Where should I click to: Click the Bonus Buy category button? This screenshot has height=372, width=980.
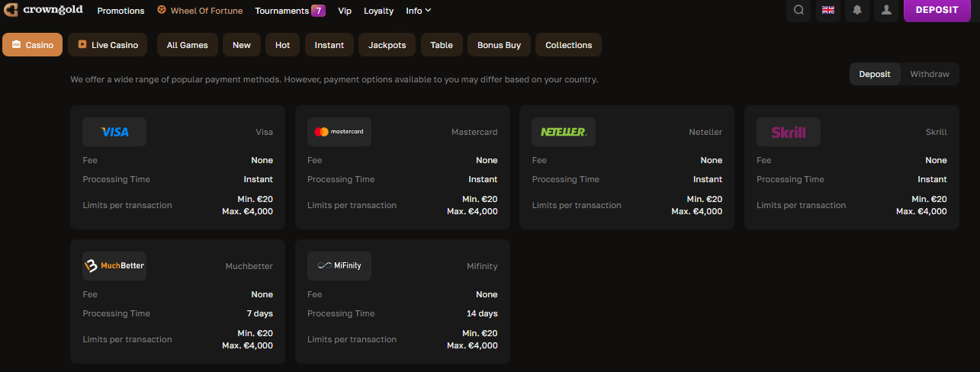point(499,45)
